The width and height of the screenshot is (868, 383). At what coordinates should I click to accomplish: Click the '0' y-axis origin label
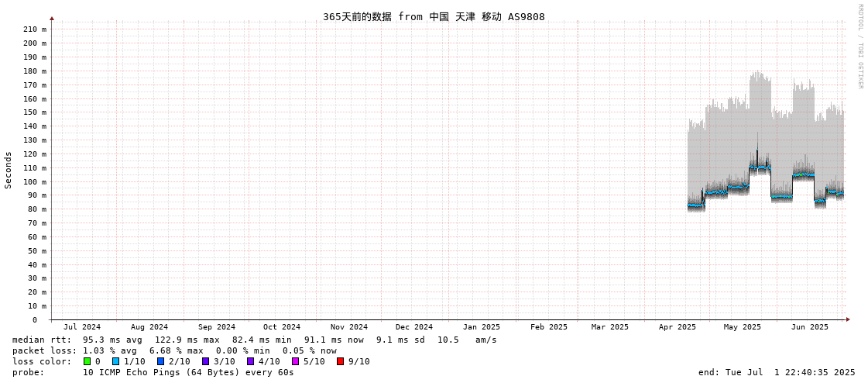(34, 320)
